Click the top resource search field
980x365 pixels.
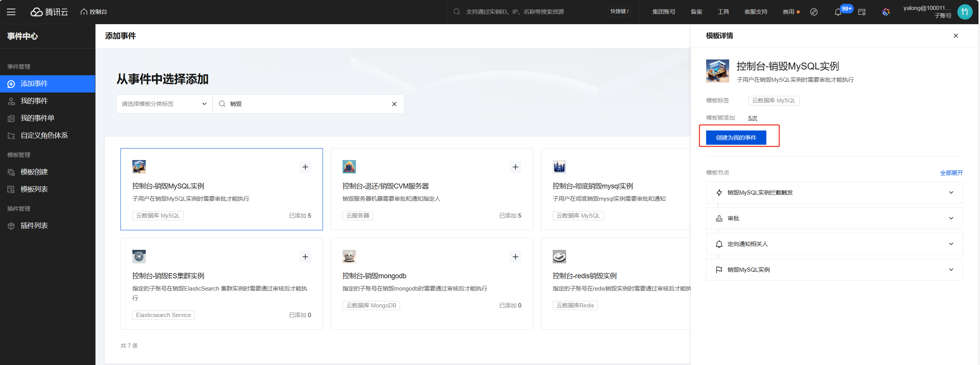[x=529, y=12]
